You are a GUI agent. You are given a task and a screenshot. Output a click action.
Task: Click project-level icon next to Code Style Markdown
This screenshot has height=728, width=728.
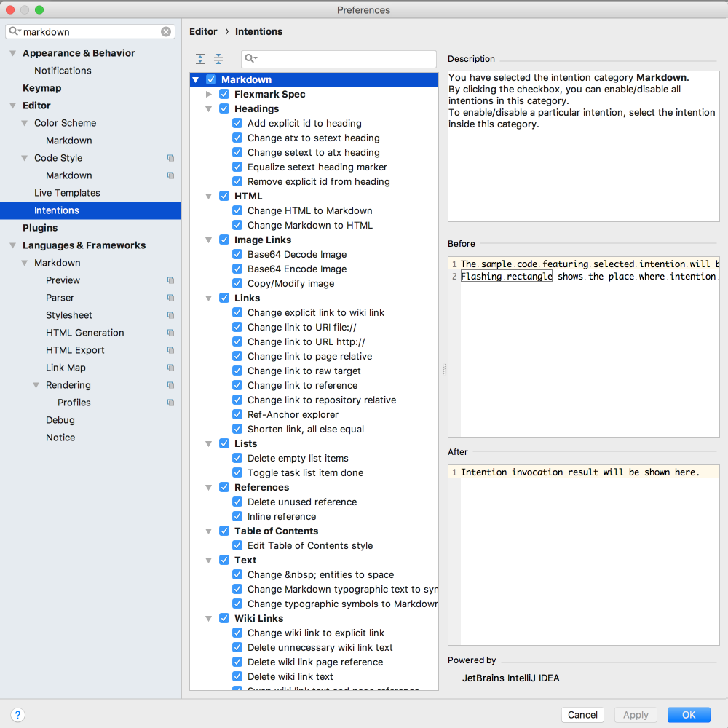pyautogui.click(x=171, y=175)
